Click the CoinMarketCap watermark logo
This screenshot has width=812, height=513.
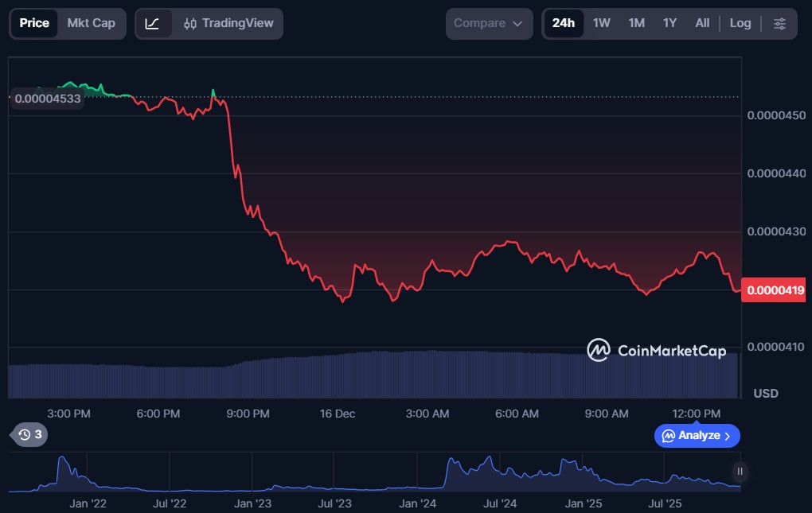pos(656,350)
